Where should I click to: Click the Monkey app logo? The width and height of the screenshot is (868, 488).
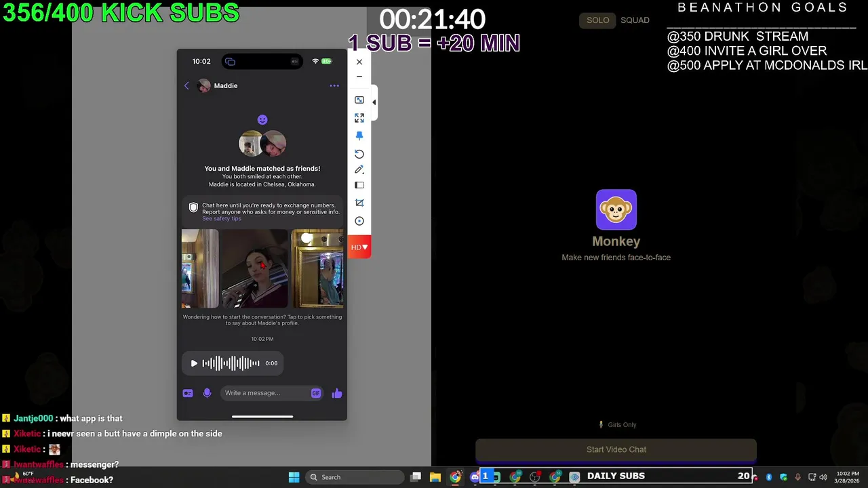616,209
